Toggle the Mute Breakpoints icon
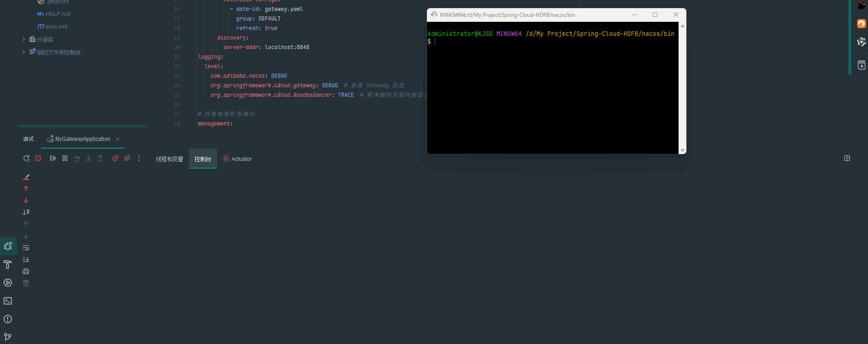 [x=127, y=158]
